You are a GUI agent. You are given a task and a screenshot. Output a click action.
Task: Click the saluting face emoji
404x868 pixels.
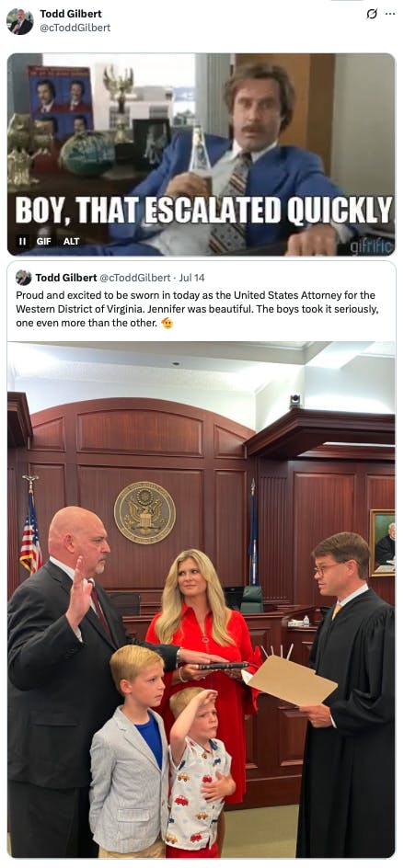pyautogui.click(x=167, y=323)
